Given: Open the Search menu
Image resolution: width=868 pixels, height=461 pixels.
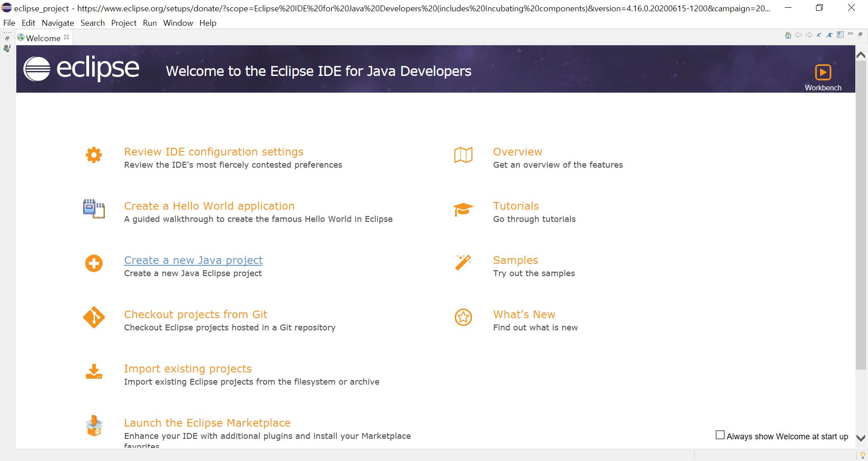Looking at the screenshot, I should tap(93, 23).
